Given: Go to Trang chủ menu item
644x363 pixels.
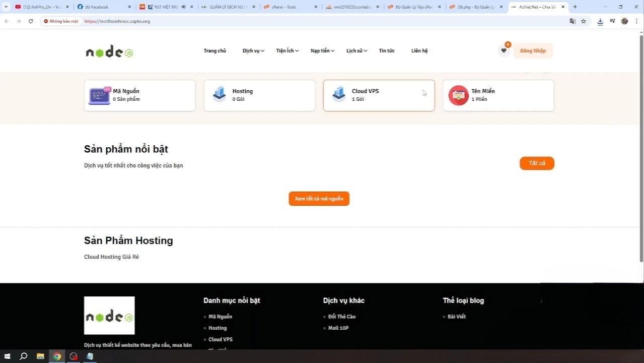Looking at the screenshot, I should [x=214, y=51].
